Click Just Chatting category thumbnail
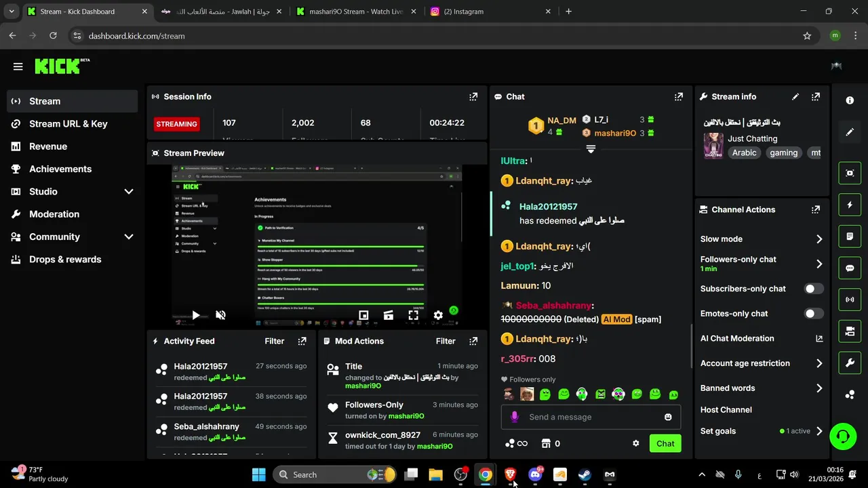The height and width of the screenshot is (488, 868). coord(713,145)
